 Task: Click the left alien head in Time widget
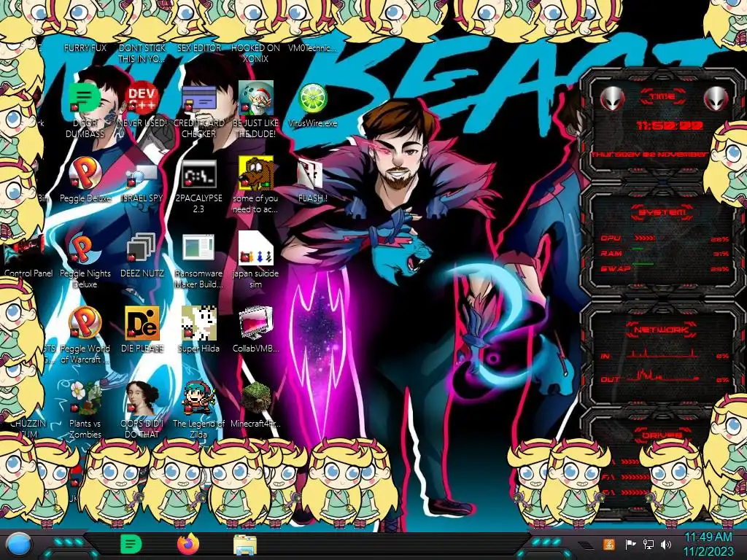(612, 99)
